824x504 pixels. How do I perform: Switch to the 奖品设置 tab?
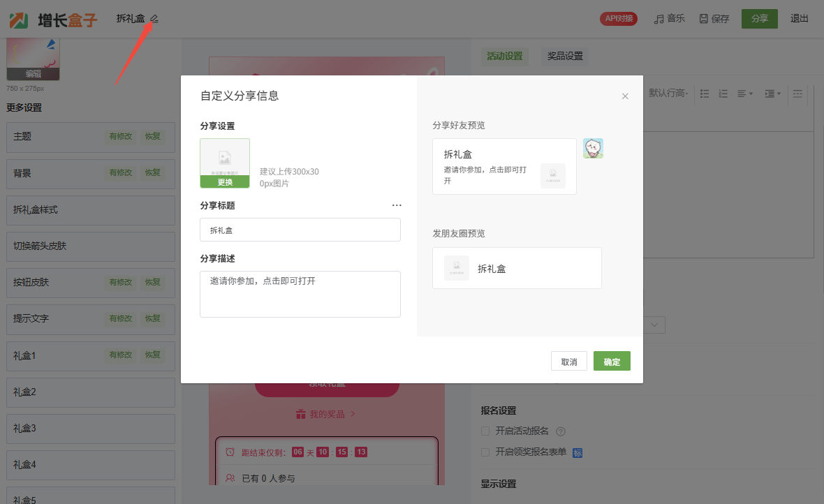coord(565,57)
